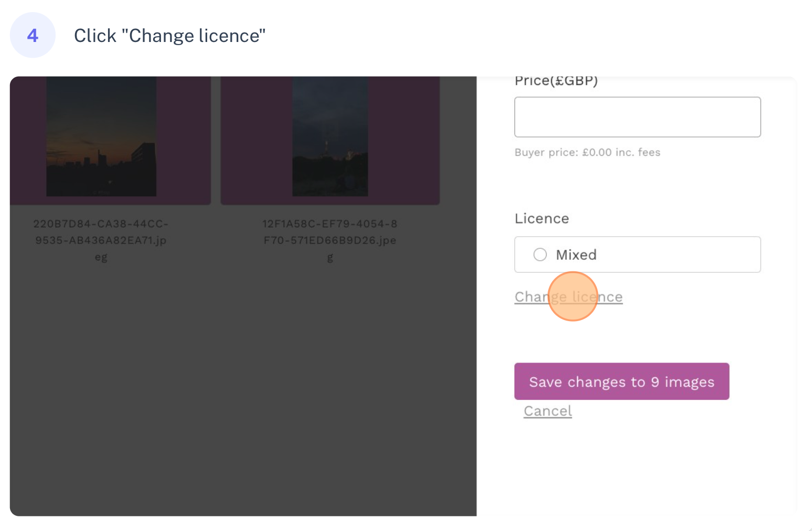Click the orange highlight circle indicator
The image size is (812, 531).
[x=573, y=296]
